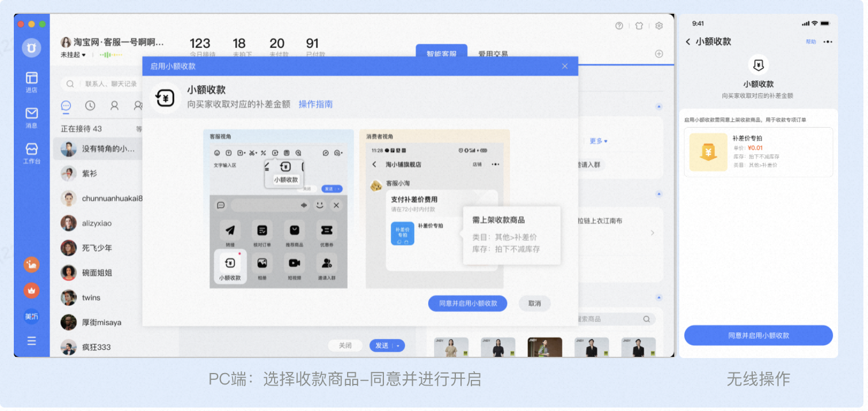
Task: Collapse the third right-panel section arrow
Action: [659, 298]
